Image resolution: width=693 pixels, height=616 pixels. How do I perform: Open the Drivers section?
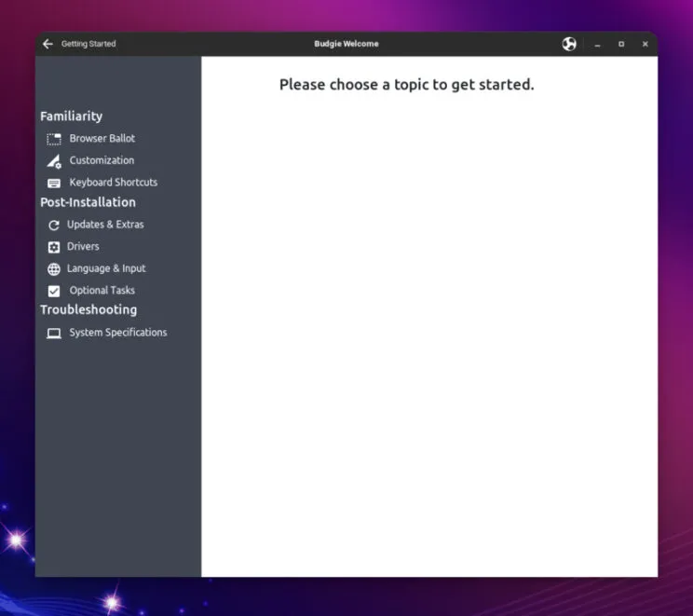(83, 247)
